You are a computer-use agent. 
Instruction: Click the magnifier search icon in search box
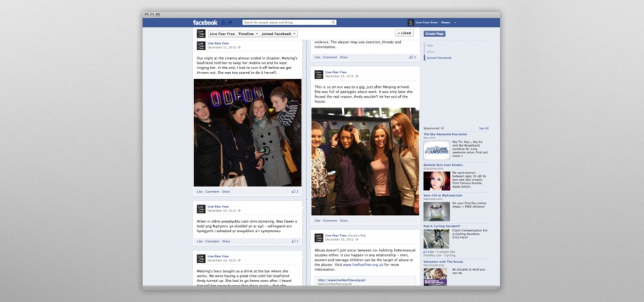pyautogui.click(x=333, y=23)
